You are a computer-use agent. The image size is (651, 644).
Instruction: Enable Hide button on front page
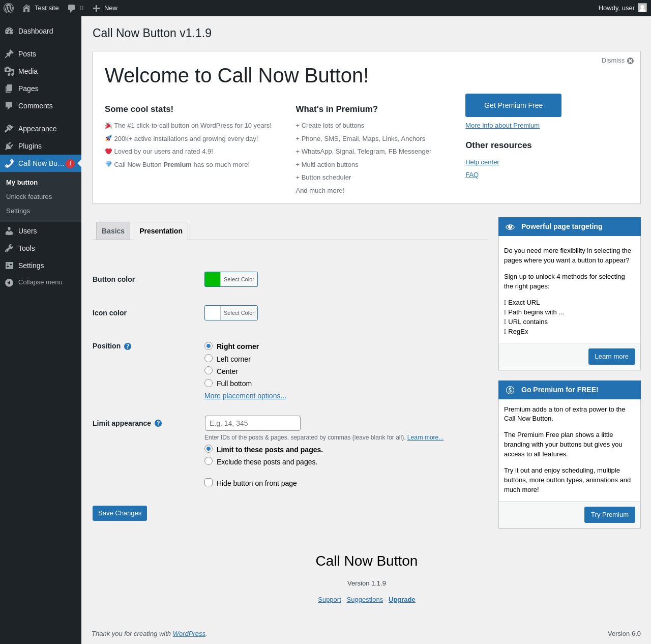(x=209, y=482)
